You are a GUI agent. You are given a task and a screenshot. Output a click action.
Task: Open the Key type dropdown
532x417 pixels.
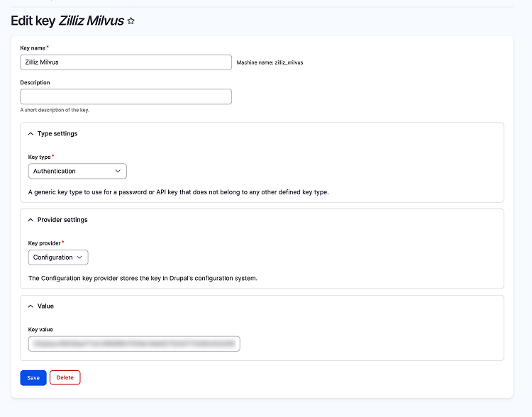(77, 171)
